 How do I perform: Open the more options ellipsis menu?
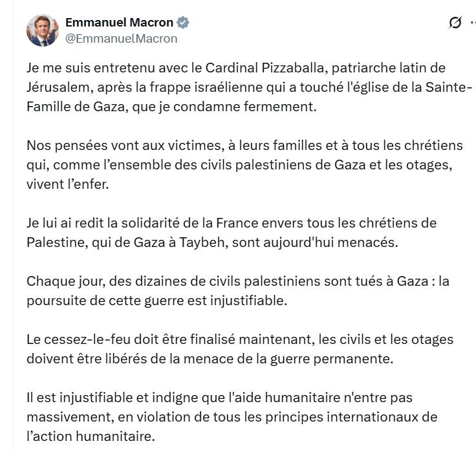[x=473, y=23]
